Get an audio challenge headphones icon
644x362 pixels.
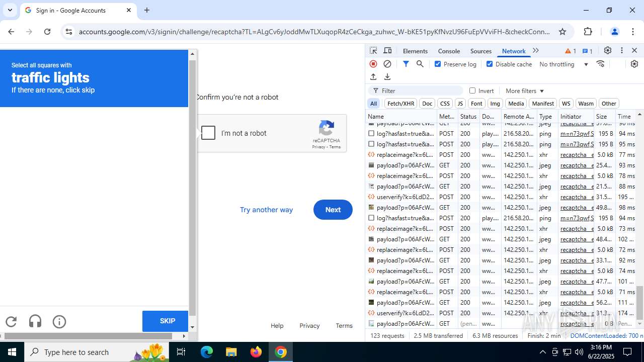tap(35, 322)
